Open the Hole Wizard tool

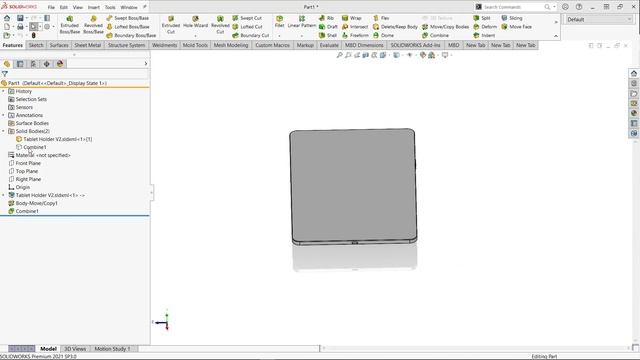click(x=195, y=22)
